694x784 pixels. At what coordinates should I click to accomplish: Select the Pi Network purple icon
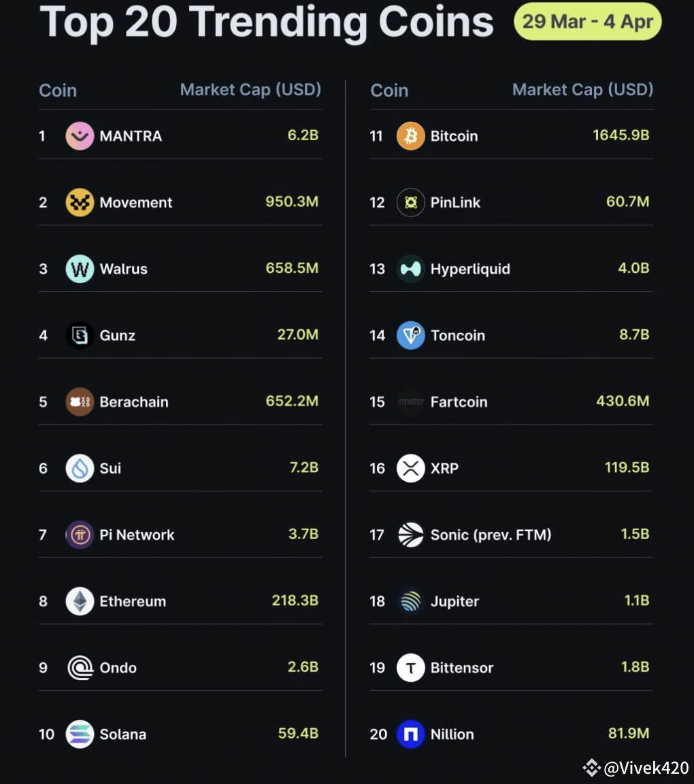click(x=80, y=535)
